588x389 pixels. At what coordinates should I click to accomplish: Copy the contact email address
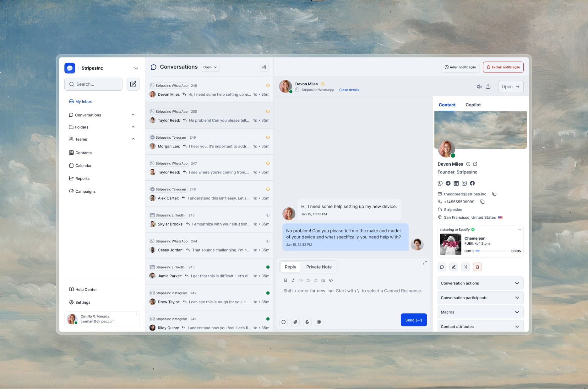[x=494, y=194]
